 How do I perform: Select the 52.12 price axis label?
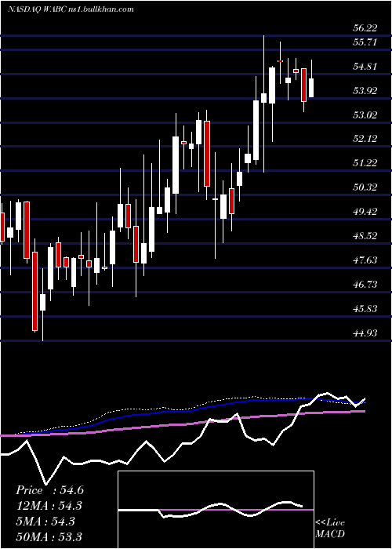[x=365, y=139]
